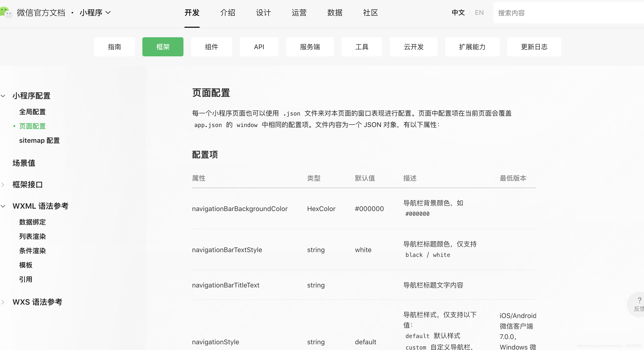Open 模板 in the sidebar
Viewport: 644px width, 350px height.
(26, 265)
